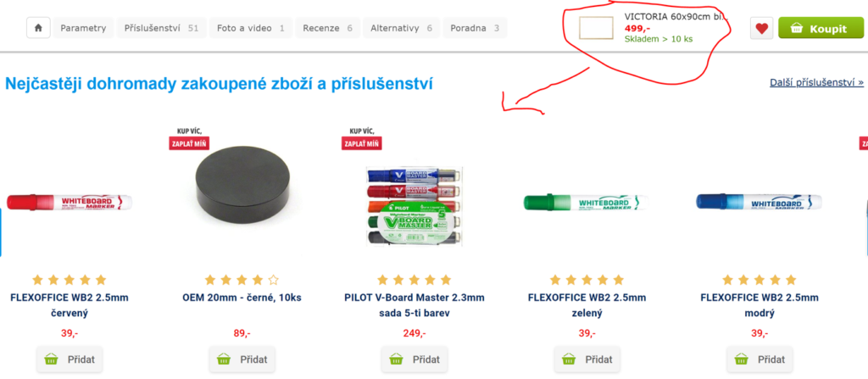This screenshot has width=868, height=379.
Task: Show the Recenze tab
Action: tap(328, 28)
